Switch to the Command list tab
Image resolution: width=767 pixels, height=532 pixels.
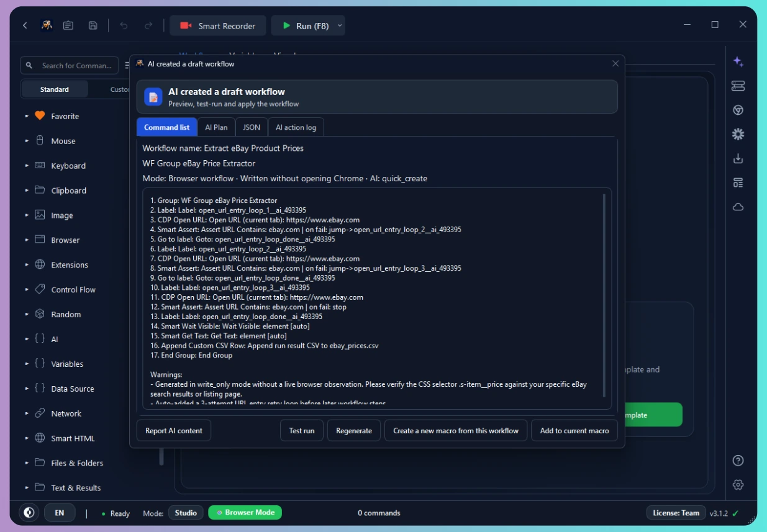pyautogui.click(x=167, y=127)
